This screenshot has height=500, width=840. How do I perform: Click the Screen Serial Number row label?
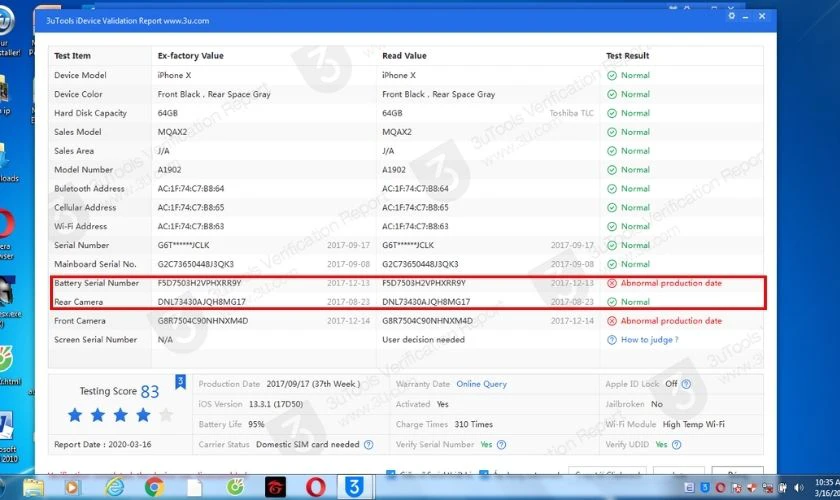click(x=95, y=340)
